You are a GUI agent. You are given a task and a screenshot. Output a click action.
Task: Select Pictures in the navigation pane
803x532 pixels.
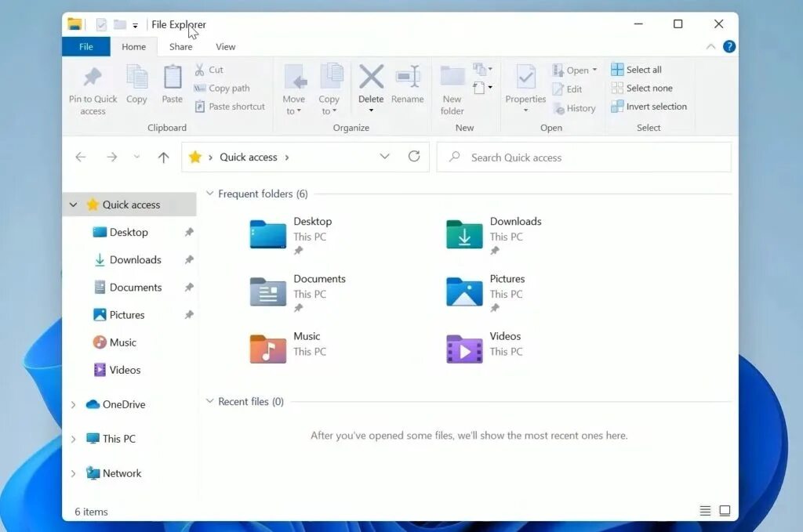pyautogui.click(x=119, y=315)
